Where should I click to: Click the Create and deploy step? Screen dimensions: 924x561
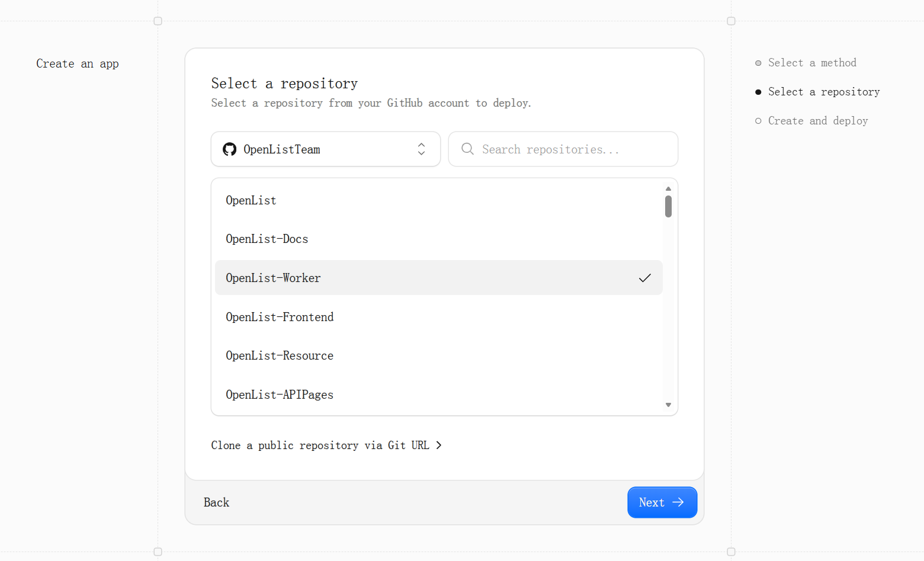point(818,121)
